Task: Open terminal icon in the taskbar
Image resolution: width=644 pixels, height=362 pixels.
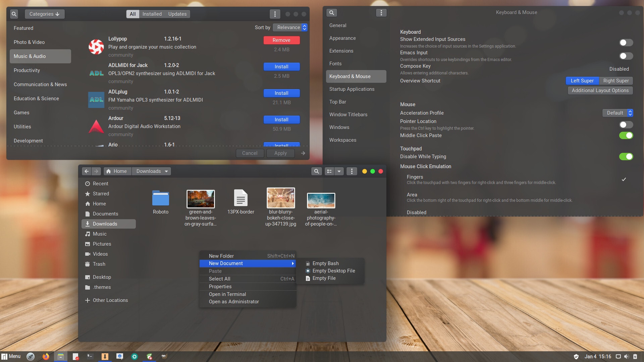Action: coord(90,356)
